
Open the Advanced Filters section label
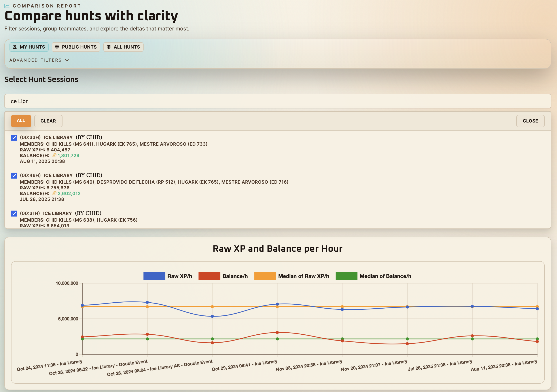click(35, 60)
